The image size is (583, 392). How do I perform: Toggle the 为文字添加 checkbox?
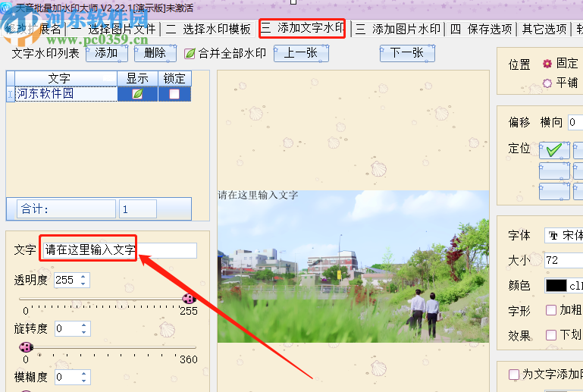pos(513,374)
